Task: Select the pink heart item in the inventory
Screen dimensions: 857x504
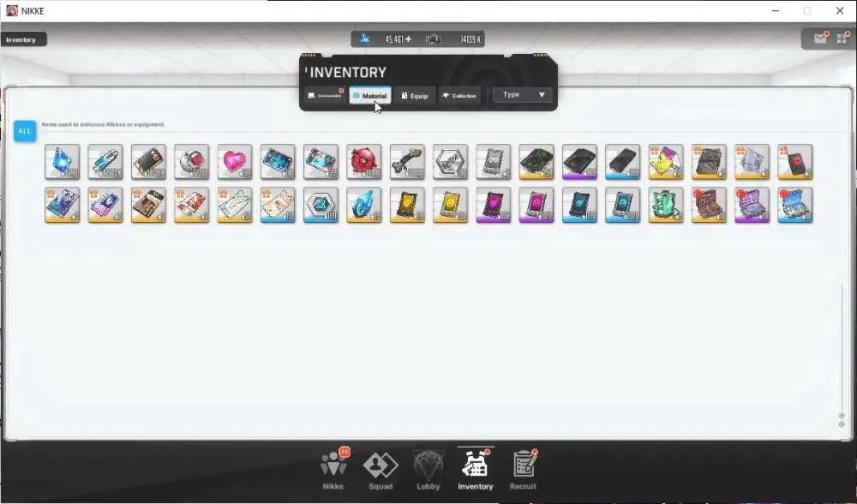Action: 235,162
